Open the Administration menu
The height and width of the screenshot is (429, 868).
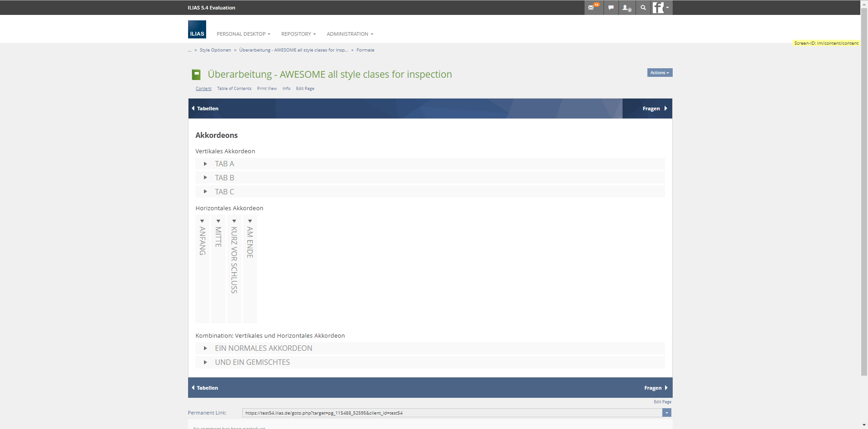[350, 34]
